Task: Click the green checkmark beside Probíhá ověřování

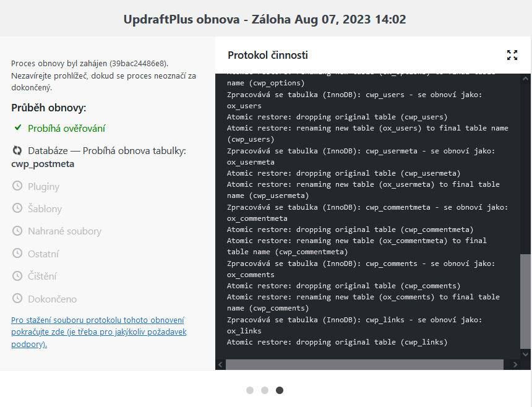Action: (18, 128)
